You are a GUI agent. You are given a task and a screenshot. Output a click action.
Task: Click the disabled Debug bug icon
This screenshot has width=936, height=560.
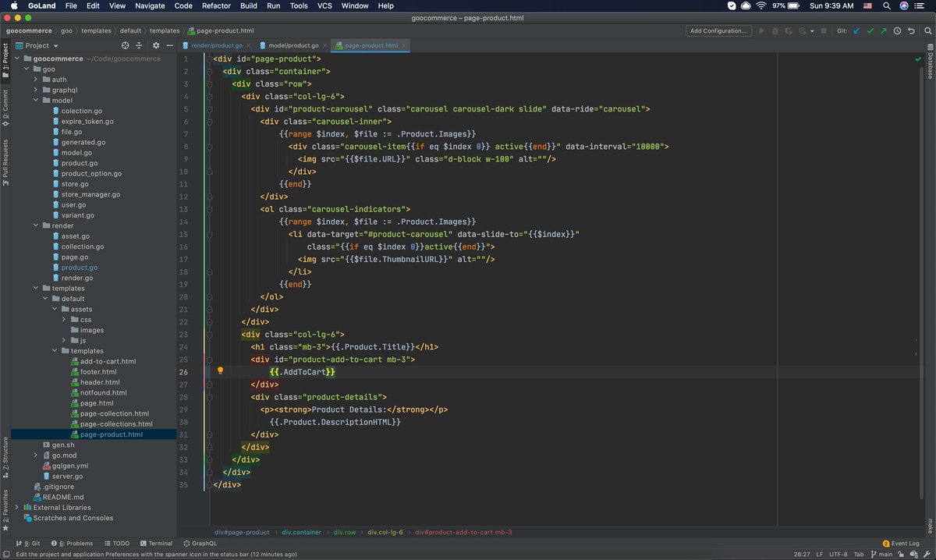tap(775, 30)
